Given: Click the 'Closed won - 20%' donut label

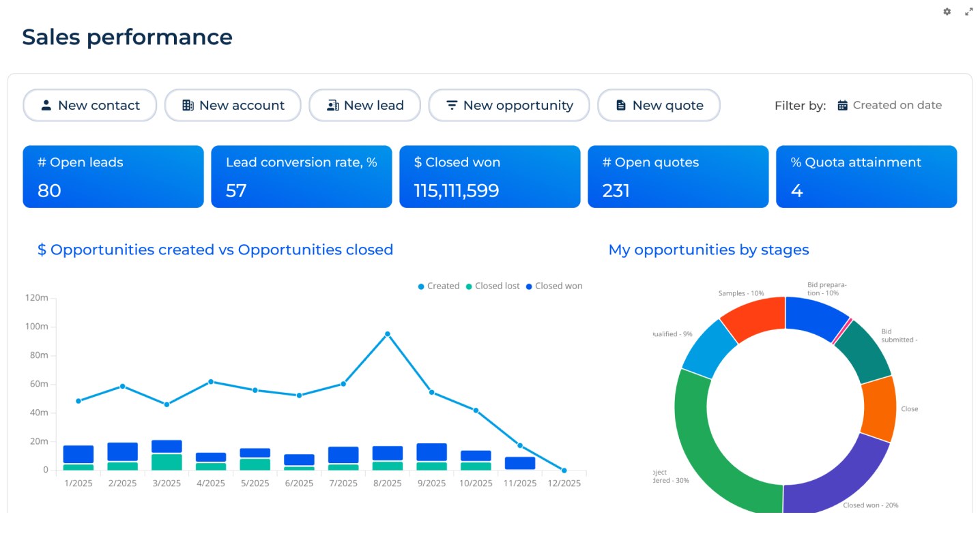Looking at the screenshot, I should [x=870, y=505].
